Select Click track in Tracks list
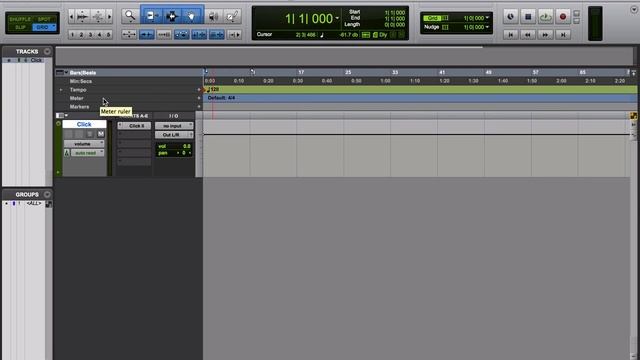This screenshot has height=360, width=640. pos(36,60)
